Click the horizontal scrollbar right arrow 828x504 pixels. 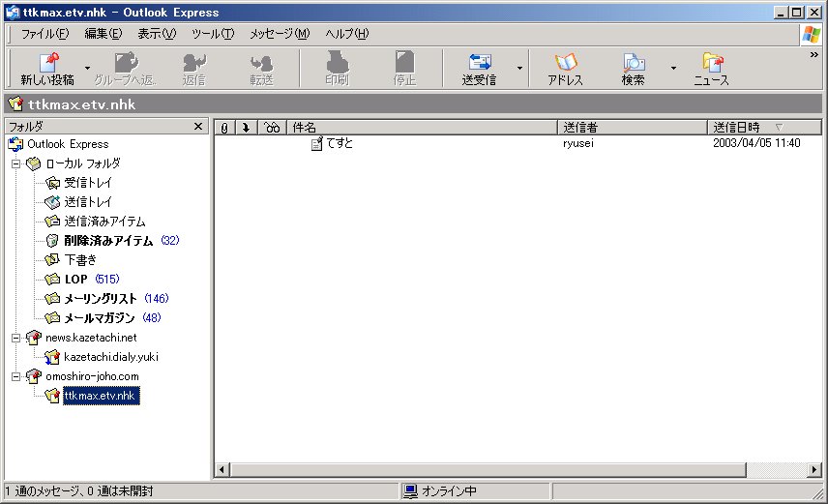click(x=814, y=469)
